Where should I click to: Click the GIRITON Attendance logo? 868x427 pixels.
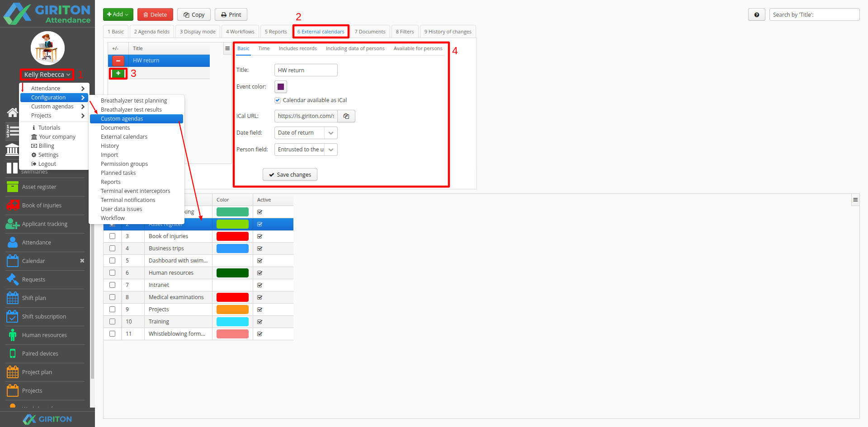47,14
